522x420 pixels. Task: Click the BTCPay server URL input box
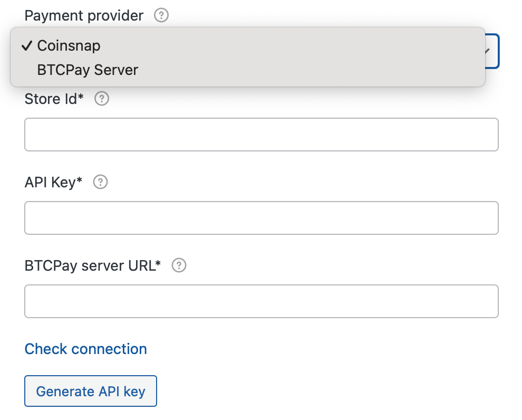click(x=262, y=301)
